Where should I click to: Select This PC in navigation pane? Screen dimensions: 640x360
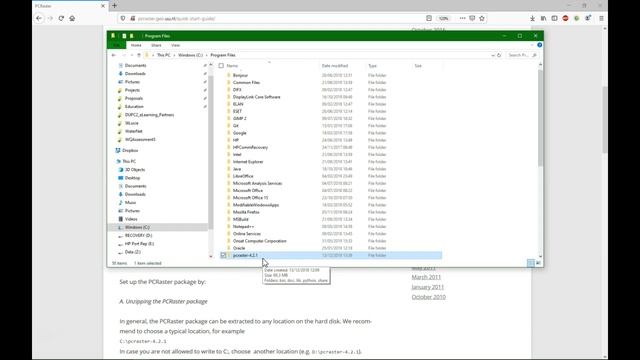click(129, 161)
